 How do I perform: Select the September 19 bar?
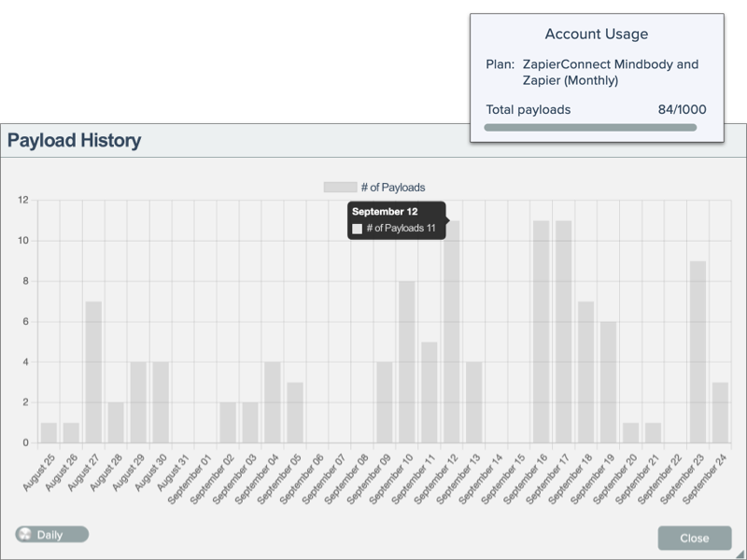608,382
